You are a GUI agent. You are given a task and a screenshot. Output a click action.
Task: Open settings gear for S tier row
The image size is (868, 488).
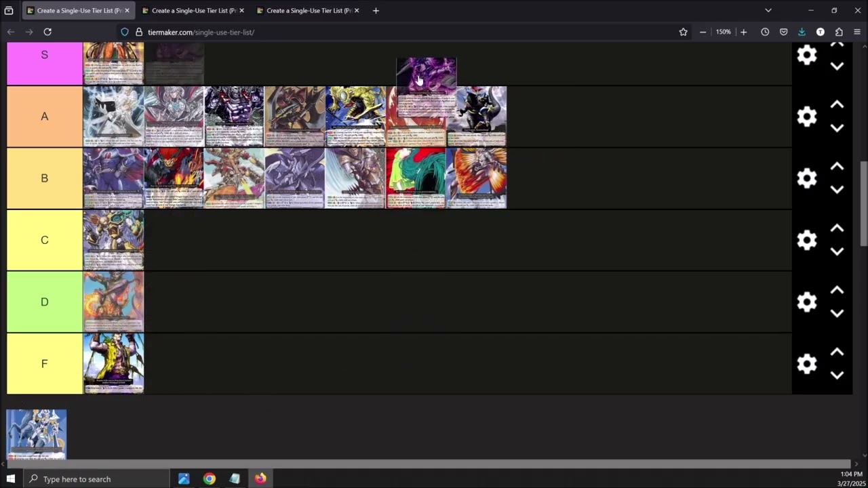tap(806, 55)
